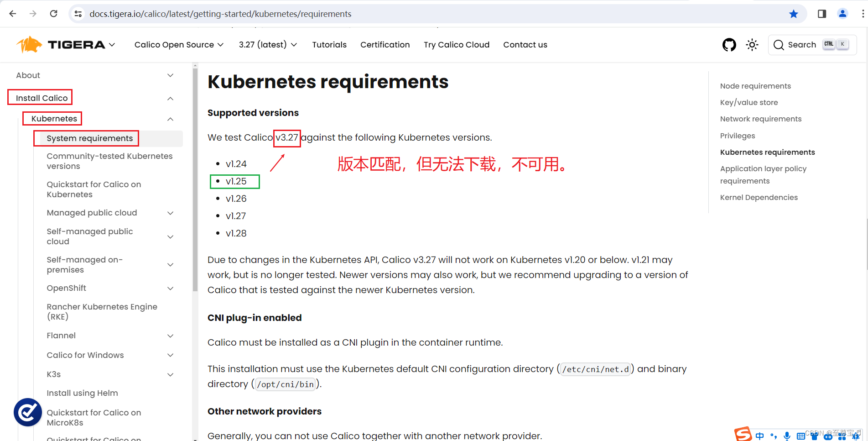Click the v1.28 version bullet

(236, 233)
